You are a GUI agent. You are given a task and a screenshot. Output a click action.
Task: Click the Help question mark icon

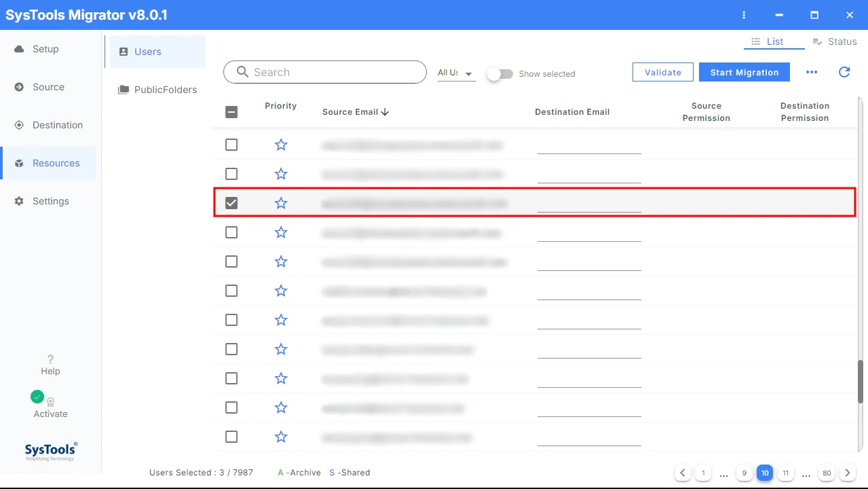click(x=50, y=359)
